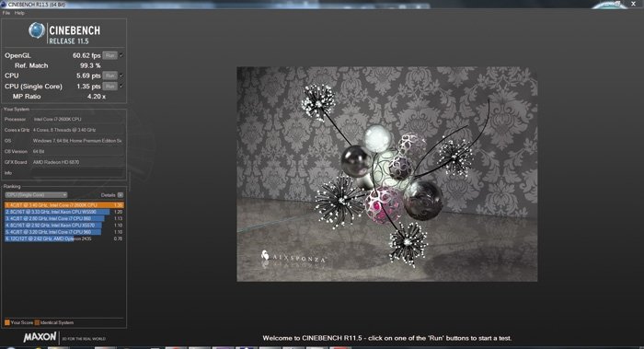Screen dimensions: 644x349
Task: Select ranking row 6, AMD Opteron 2435
Action: [64, 238]
